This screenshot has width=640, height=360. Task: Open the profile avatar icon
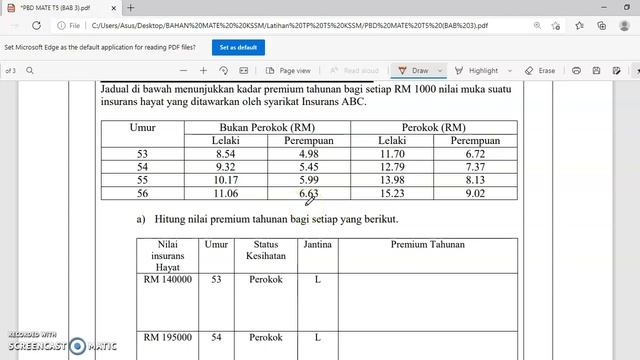click(624, 26)
